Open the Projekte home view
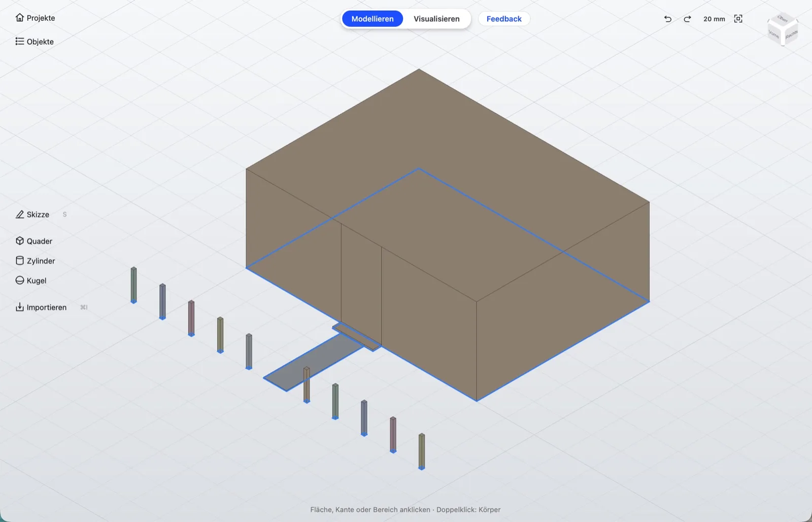Viewport: 812px width, 522px height. 35,18
